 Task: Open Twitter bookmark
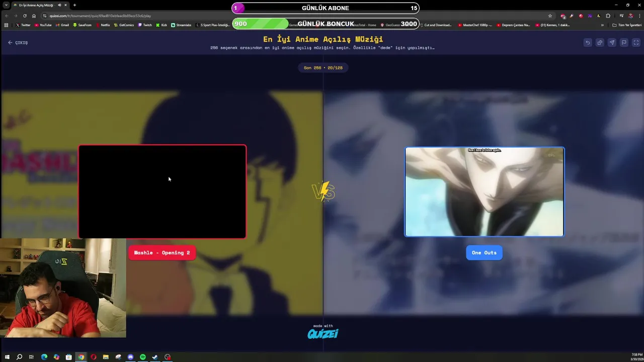pyautogui.click(x=23, y=25)
